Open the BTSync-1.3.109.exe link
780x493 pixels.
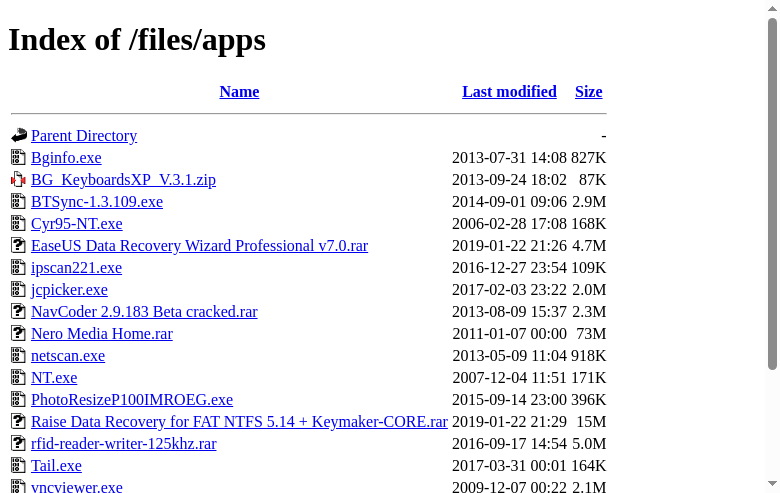tap(97, 201)
